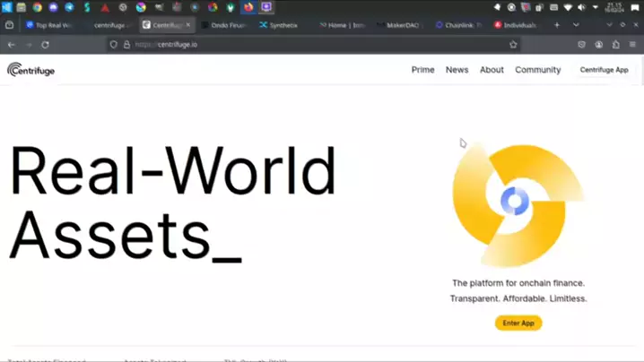Switch to the Synthetix tab

pyautogui.click(x=280, y=25)
